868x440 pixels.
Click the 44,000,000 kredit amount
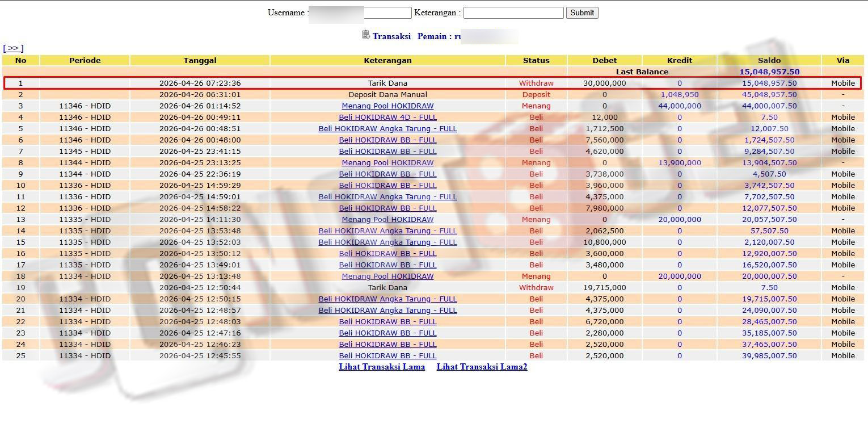pyautogui.click(x=680, y=106)
